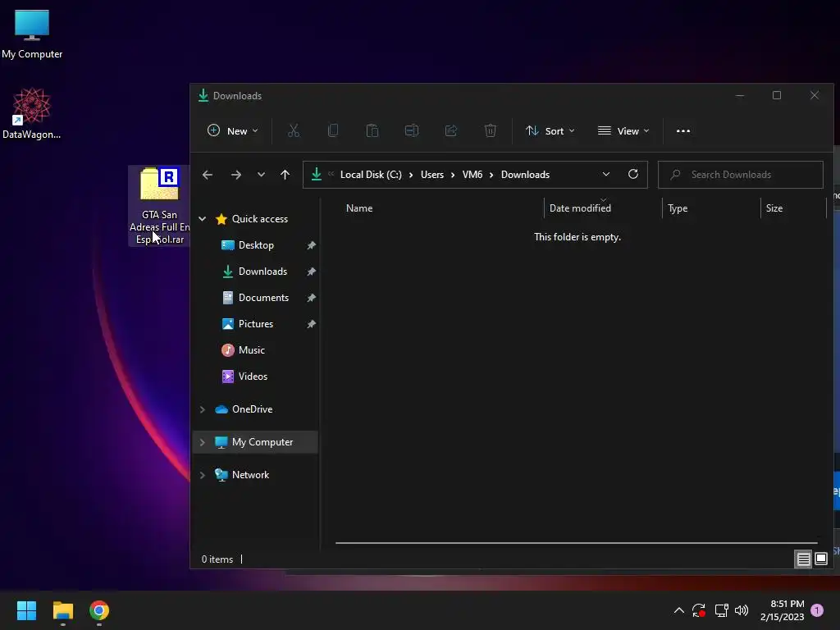The image size is (840, 630).
Task: Switch to large thumbnails view layout
Action: pos(821,559)
